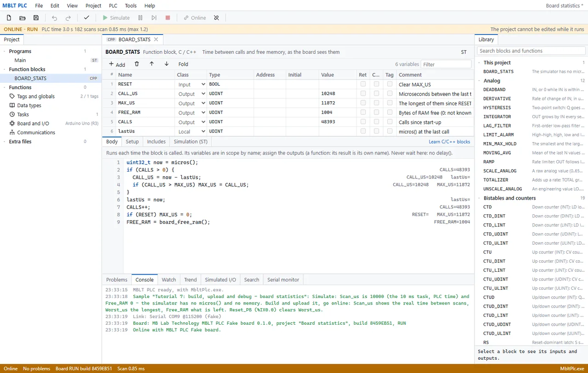Open a project with the folder icon

pyautogui.click(x=23, y=18)
